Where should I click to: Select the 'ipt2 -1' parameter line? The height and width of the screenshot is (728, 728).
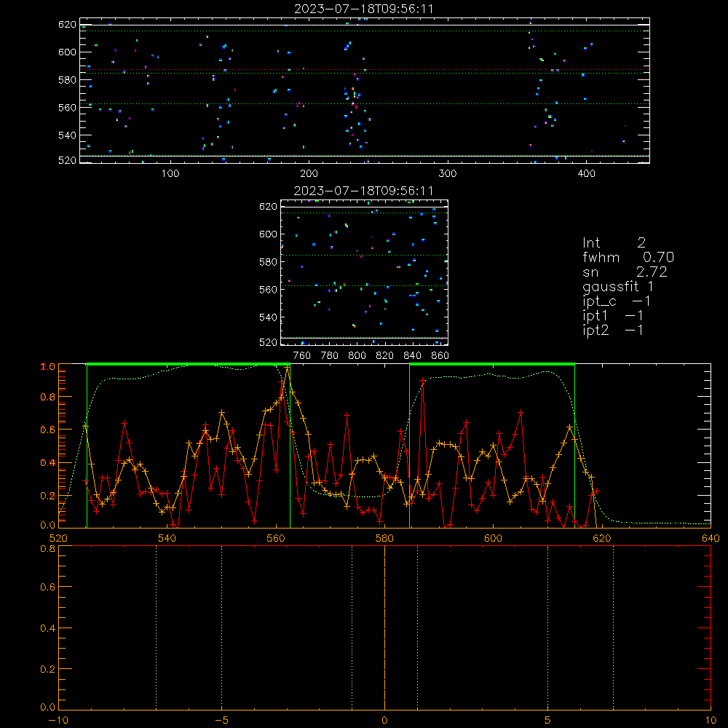pos(613,330)
